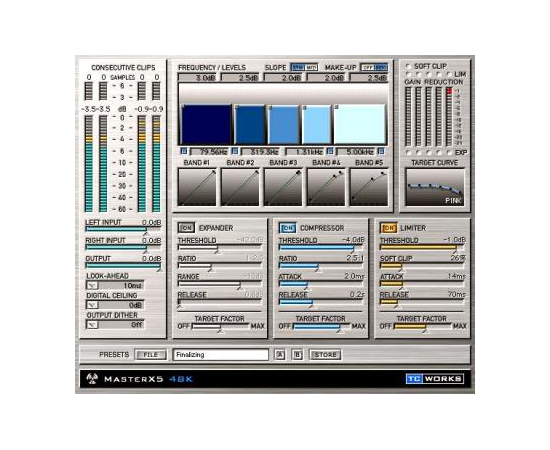Screen dimensions: 550x450
Task: Toggle the Limiter ON button
Action: 388,228
